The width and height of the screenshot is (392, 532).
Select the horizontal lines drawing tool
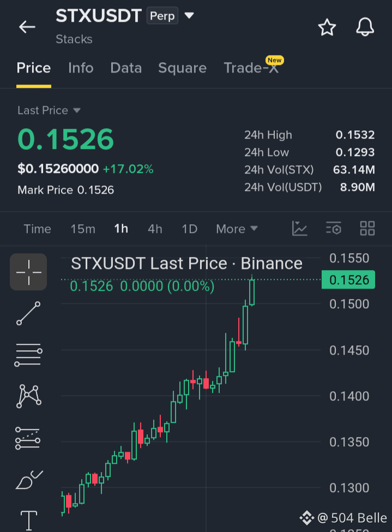tap(28, 355)
